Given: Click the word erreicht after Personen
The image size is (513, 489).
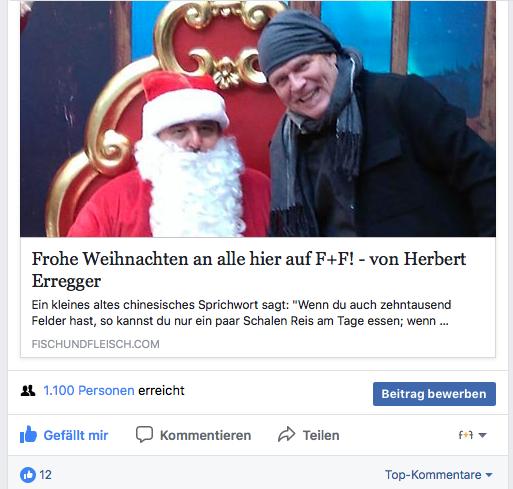Looking at the screenshot, I should pyautogui.click(x=161, y=390).
